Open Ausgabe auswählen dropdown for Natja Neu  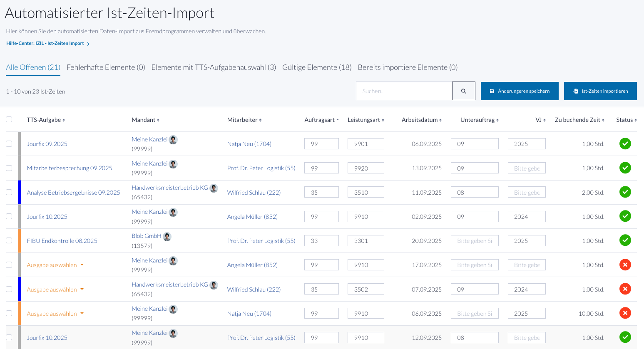tap(55, 314)
